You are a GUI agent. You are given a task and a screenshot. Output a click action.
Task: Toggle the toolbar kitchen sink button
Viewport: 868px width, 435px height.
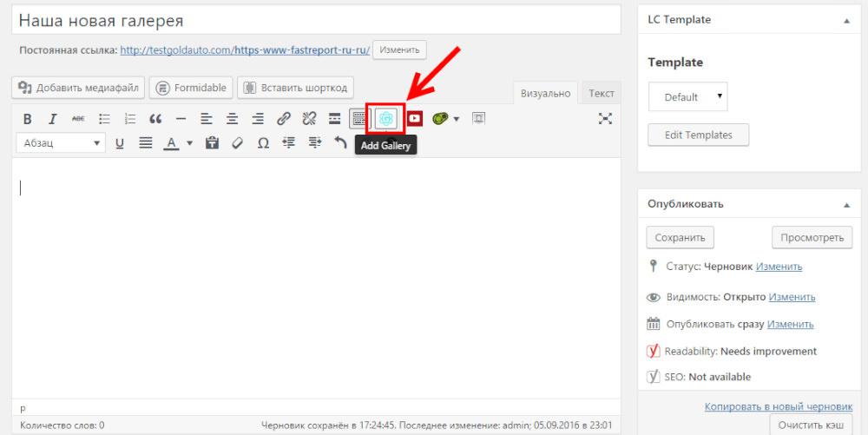click(x=358, y=119)
